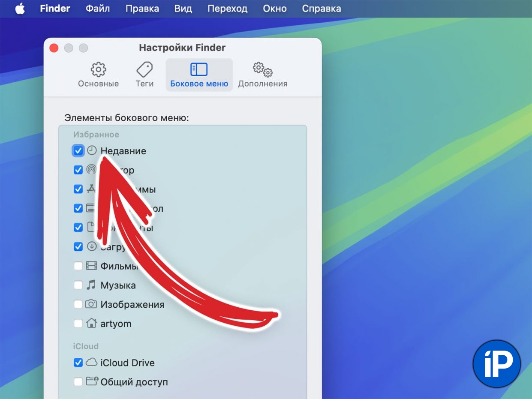The width and height of the screenshot is (532, 399).
Task: Open the Файл menu
Action: (98, 9)
